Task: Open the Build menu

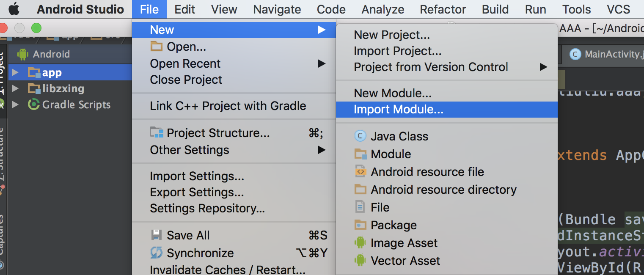Action: (x=495, y=9)
